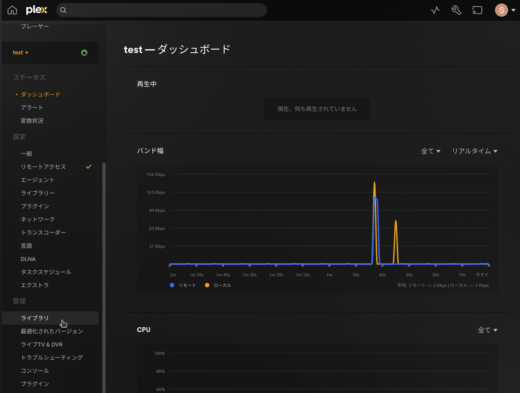Open bandwidth 全て filter dropdown
The height and width of the screenshot is (393, 520).
tap(430, 151)
